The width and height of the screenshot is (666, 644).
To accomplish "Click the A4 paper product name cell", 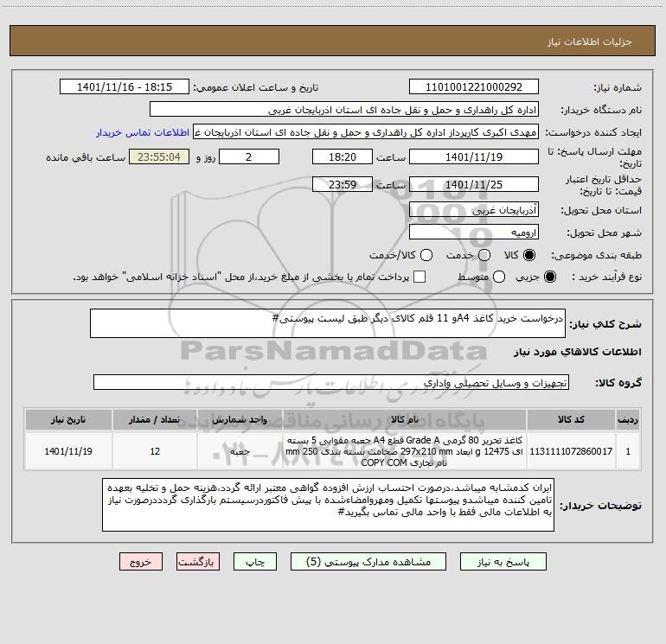I will pyautogui.click(x=405, y=451).
